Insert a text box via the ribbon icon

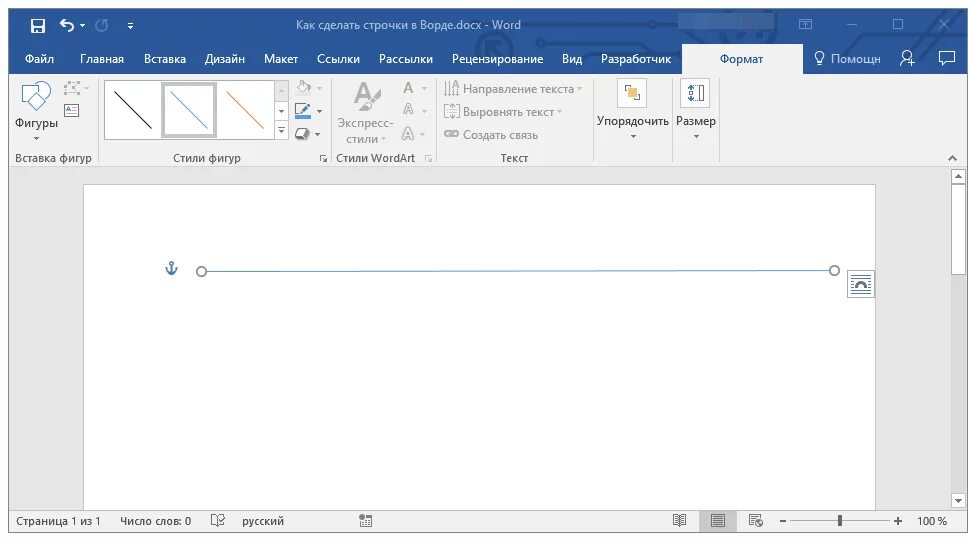(72, 111)
